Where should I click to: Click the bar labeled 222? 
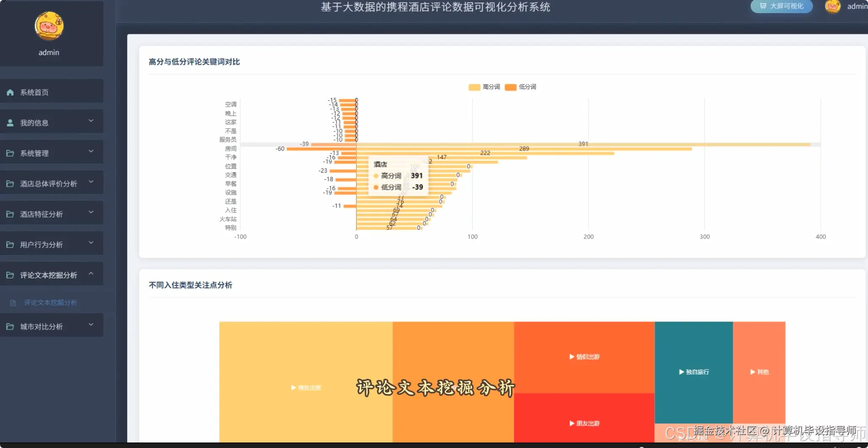click(485, 153)
